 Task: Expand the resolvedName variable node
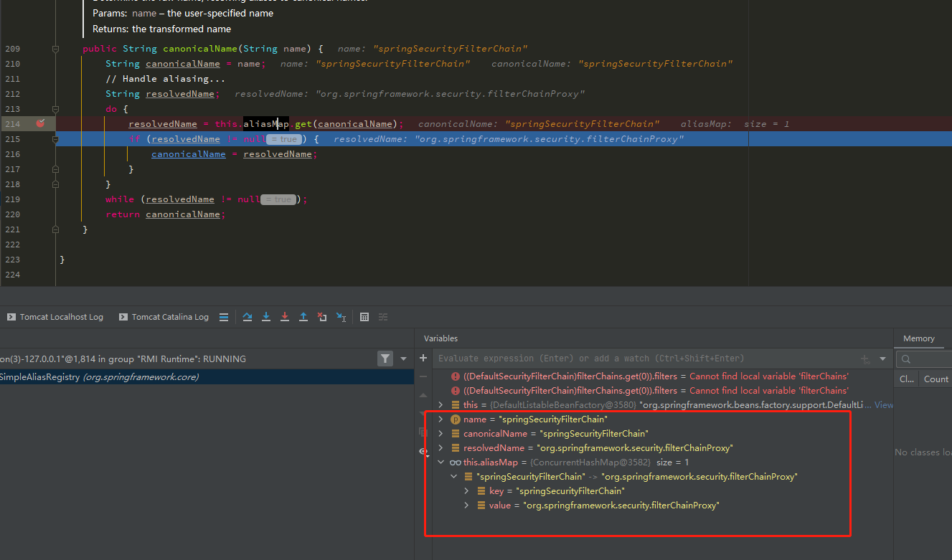pyautogui.click(x=440, y=448)
